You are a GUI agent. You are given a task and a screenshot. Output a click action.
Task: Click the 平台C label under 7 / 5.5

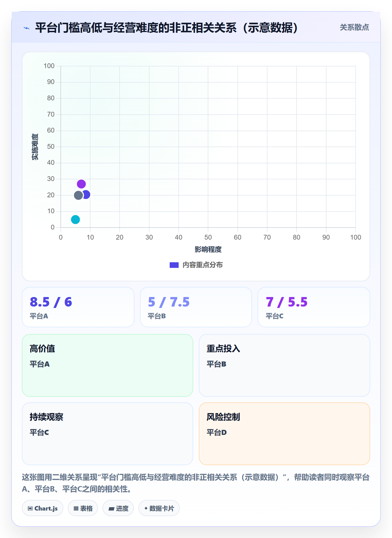tap(274, 316)
